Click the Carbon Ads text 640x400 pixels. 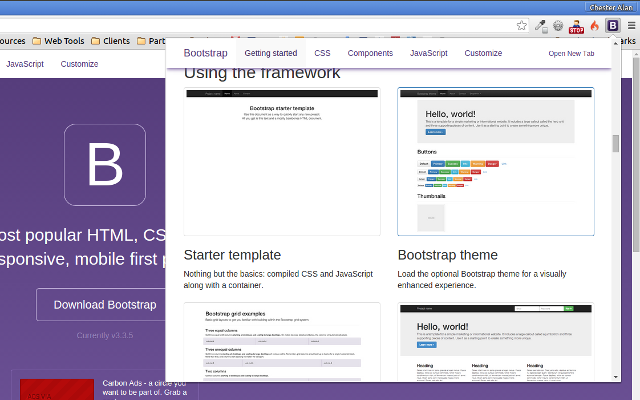144,388
